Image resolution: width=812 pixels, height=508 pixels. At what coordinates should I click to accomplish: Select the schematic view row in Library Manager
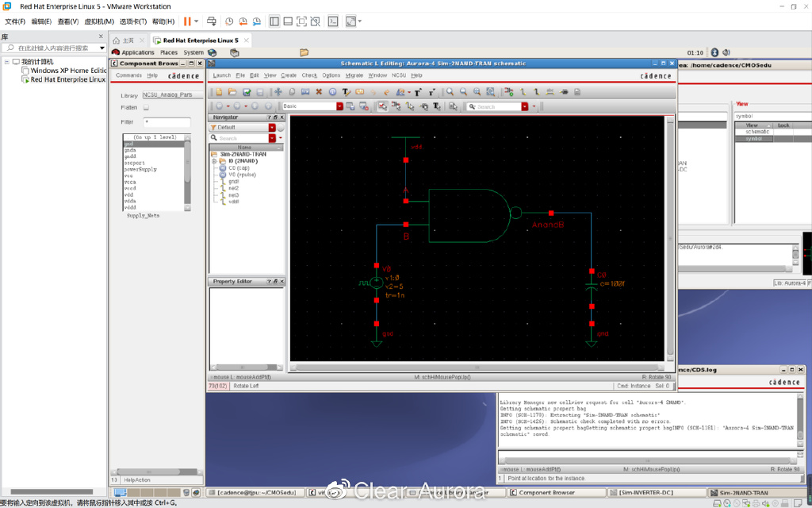click(756, 132)
